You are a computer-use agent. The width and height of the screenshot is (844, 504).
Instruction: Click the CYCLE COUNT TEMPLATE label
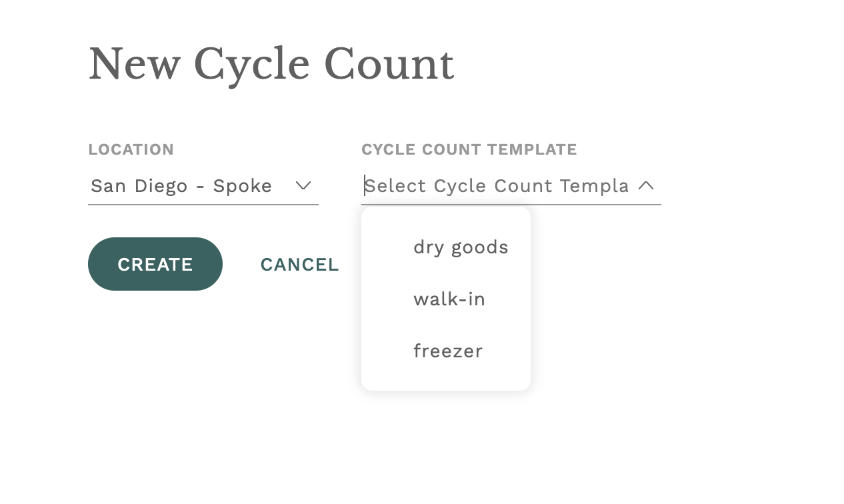click(469, 149)
